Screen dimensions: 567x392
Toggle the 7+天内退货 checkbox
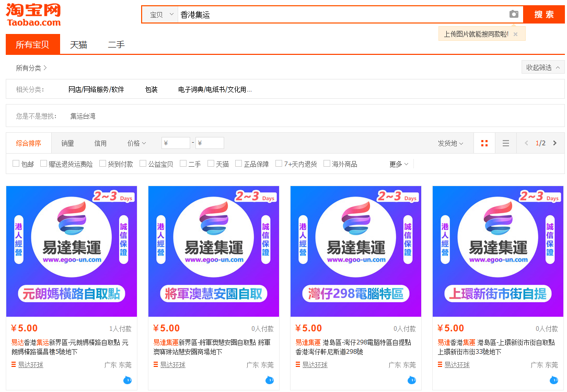[x=279, y=164]
